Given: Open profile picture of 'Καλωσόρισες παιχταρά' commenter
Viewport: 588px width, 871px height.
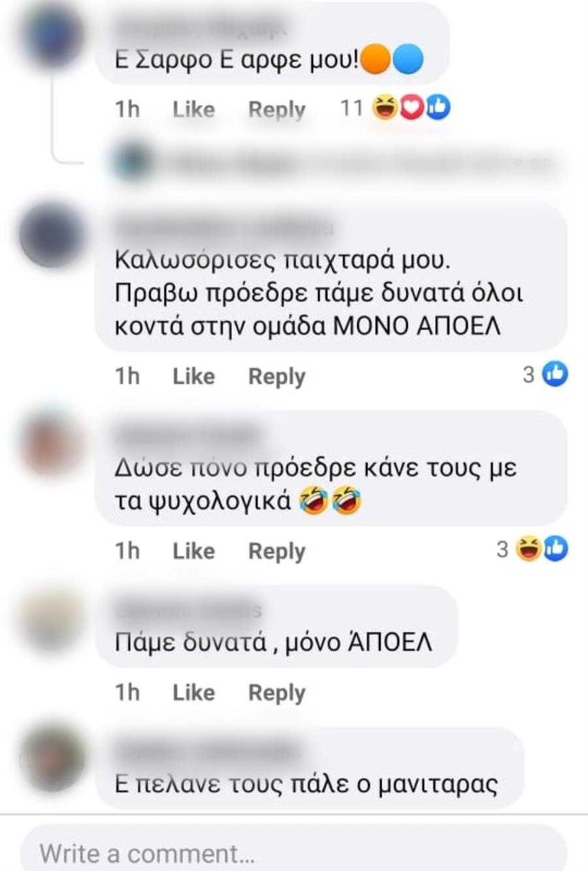Looking at the screenshot, I should pyautogui.click(x=52, y=235).
